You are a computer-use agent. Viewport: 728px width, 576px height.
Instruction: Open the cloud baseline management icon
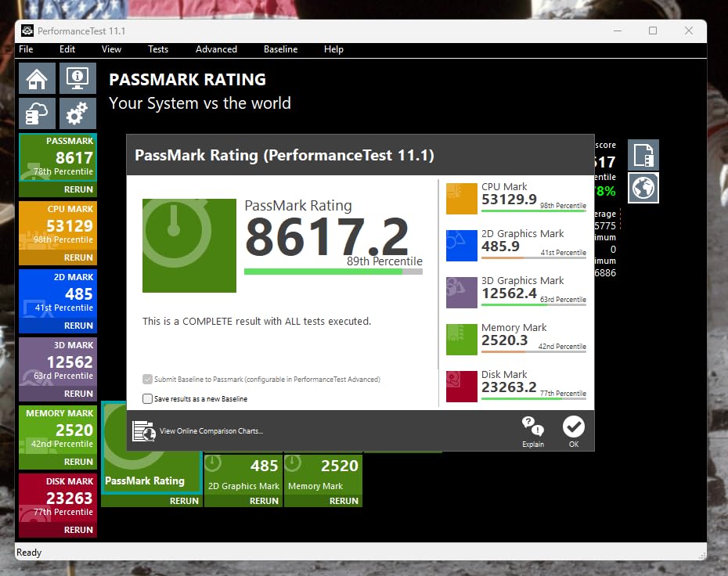37,113
